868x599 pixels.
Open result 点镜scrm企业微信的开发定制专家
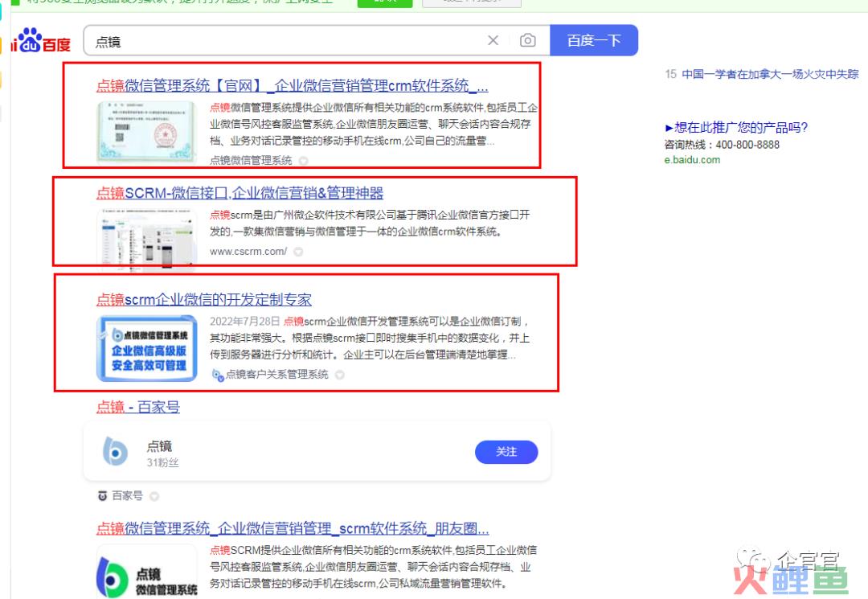(203, 300)
